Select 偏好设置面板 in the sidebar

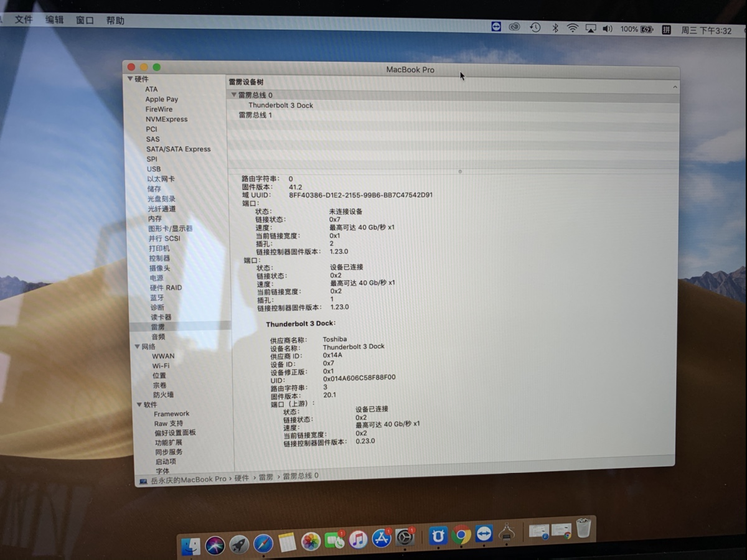[x=176, y=432]
